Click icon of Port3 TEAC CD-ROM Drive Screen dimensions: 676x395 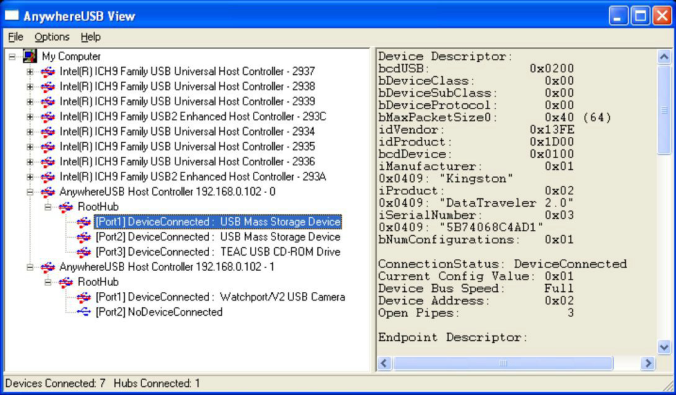pos(84,252)
